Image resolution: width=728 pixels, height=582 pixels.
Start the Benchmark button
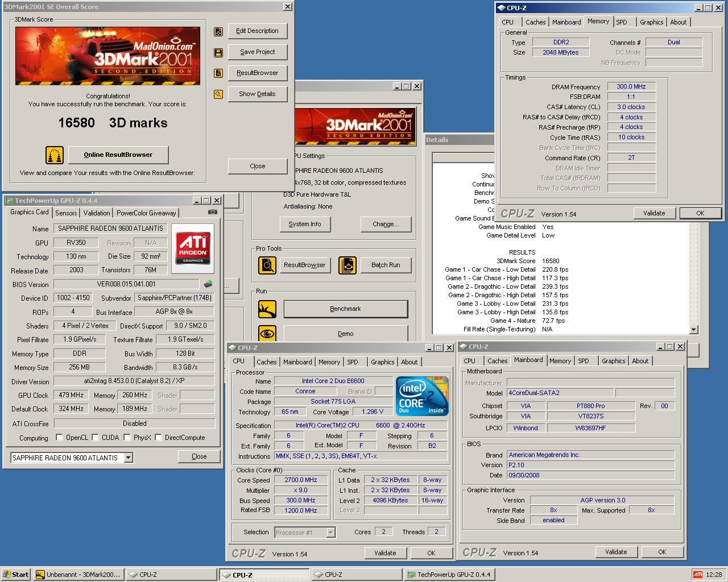coord(346,309)
